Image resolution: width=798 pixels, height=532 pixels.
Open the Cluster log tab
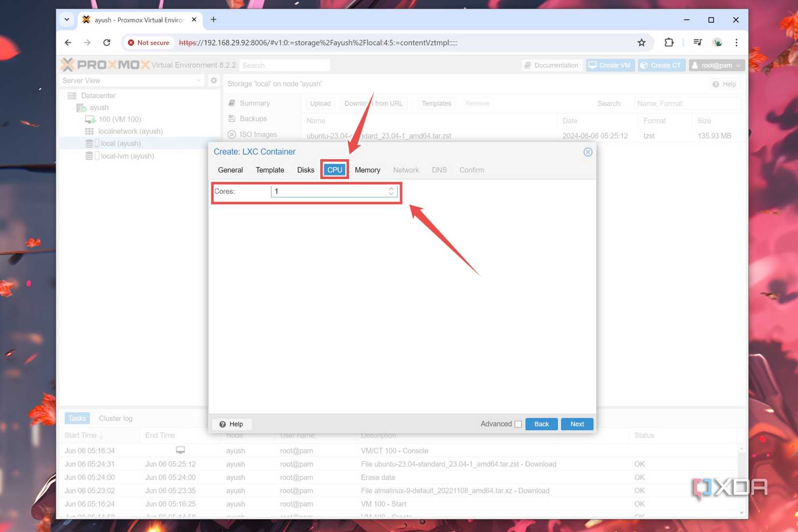coord(116,418)
